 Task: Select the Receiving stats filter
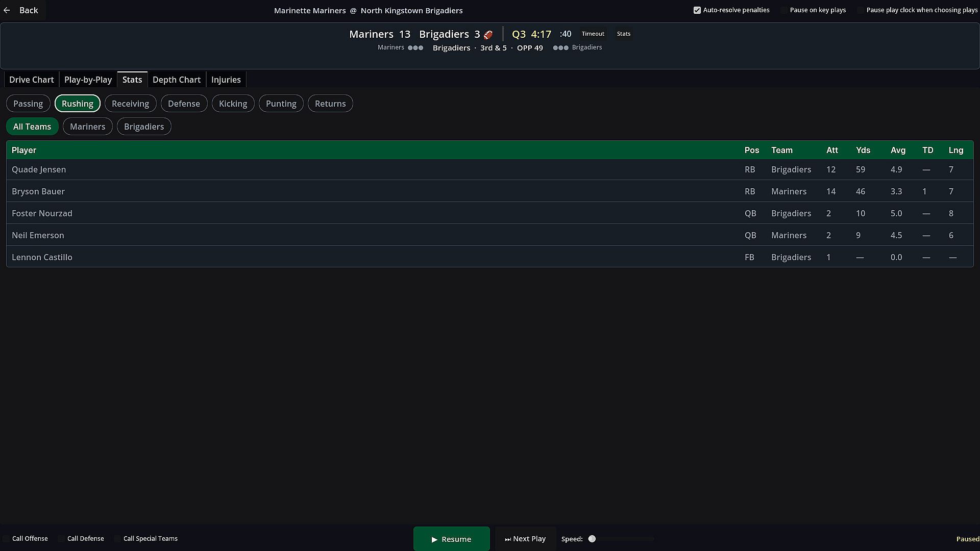tap(130, 104)
